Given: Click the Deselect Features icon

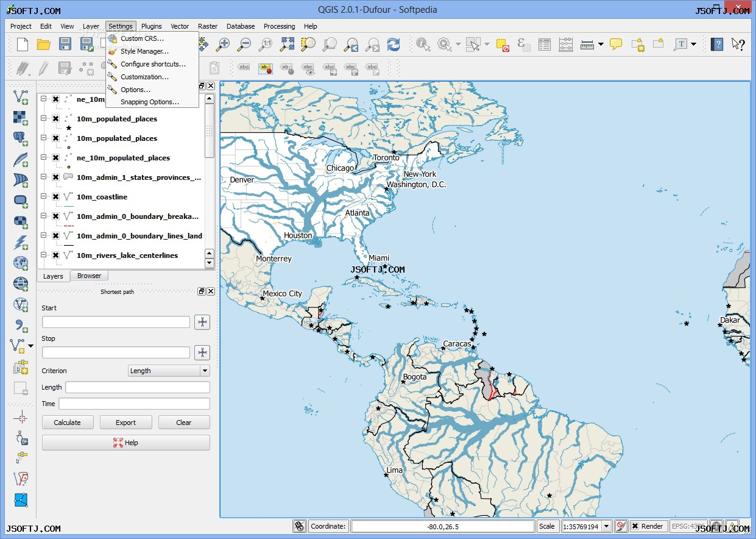Looking at the screenshot, I should (x=502, y=44).
